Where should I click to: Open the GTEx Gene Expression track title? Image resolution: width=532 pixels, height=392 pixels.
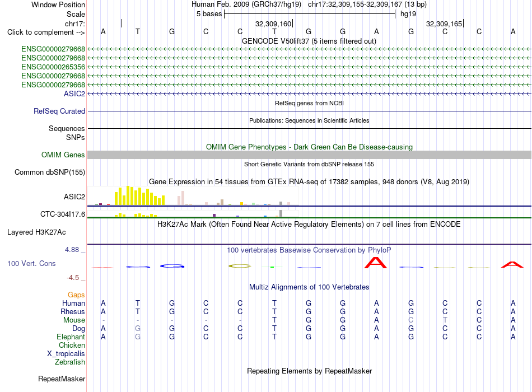point(309,181)
